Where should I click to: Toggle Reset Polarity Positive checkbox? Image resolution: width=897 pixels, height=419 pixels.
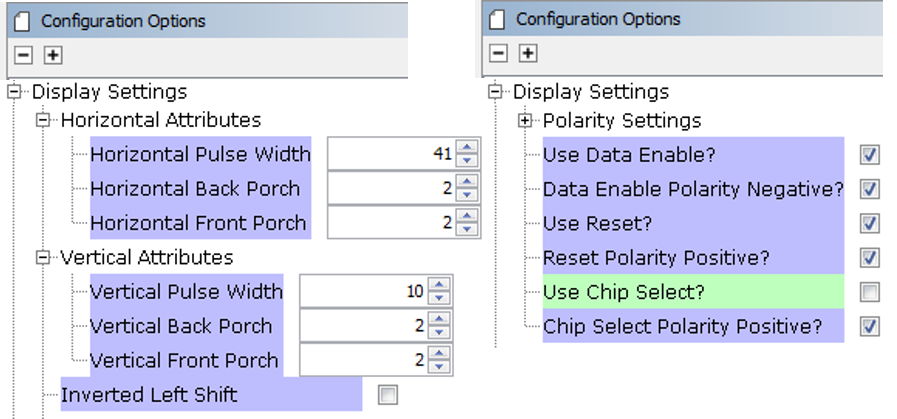coord(870,258)
